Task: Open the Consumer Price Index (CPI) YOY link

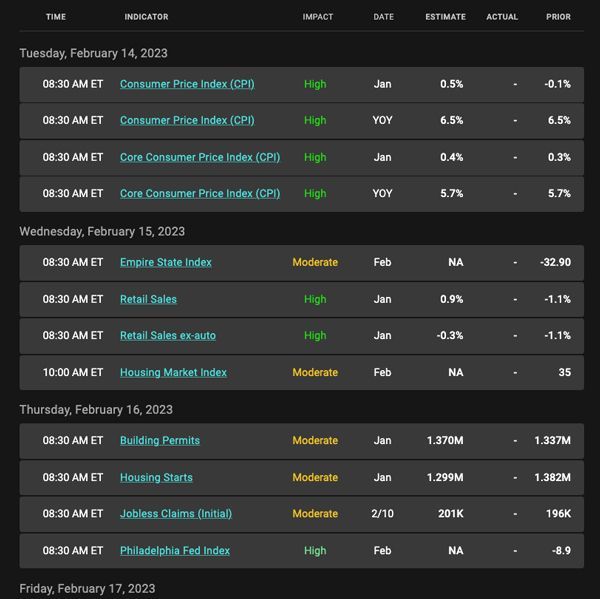Action: 187,121
